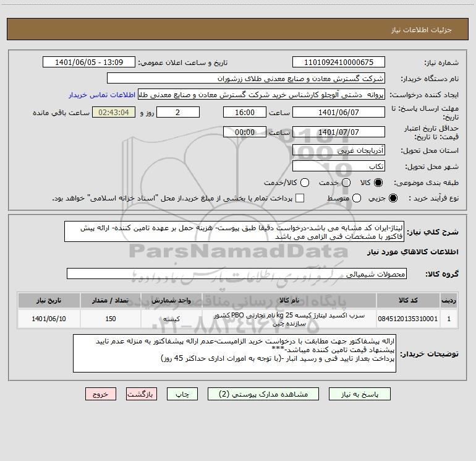Click price validity date 1401/07/07 field
Screen dimensions: 476x461
tap(339, 132)
